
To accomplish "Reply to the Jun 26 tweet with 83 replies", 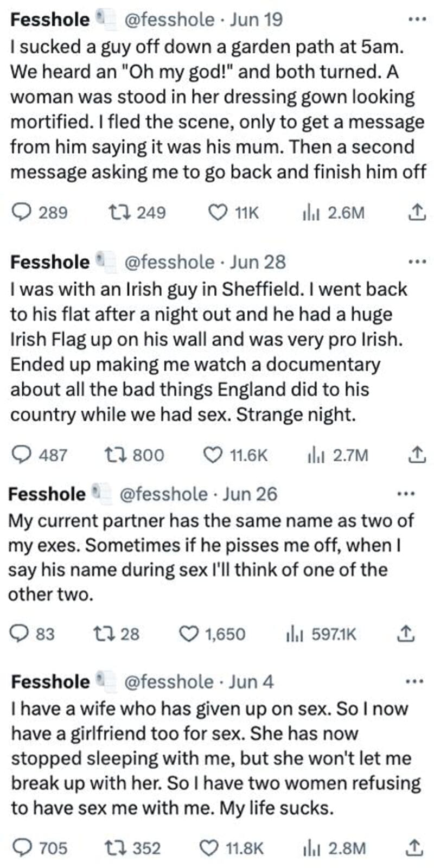I will click(20, 633).
